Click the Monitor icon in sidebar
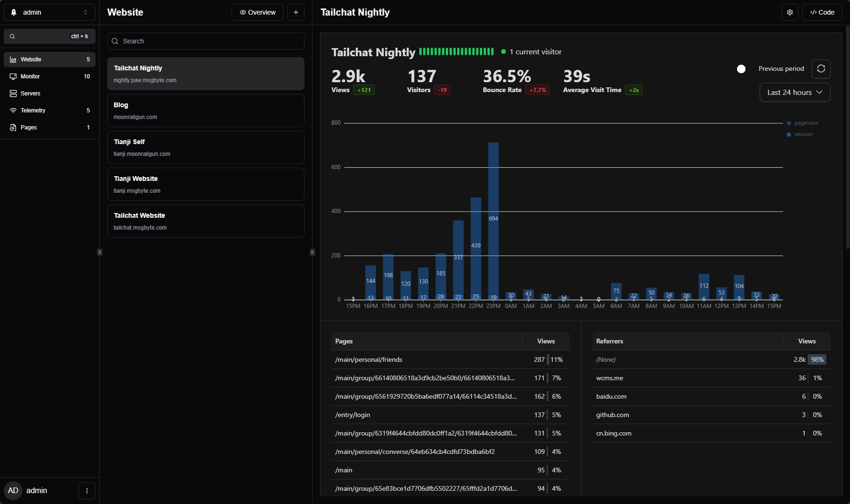The width and height of the screenshot is (850, 504). pyautogui.click(x=13, y=77)
